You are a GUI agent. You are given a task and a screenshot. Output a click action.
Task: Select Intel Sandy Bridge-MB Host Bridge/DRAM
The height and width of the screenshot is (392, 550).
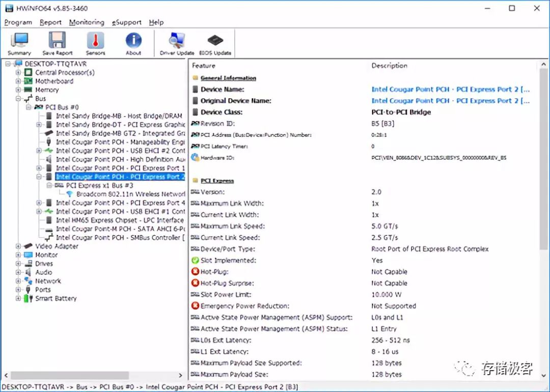(119, 116)
